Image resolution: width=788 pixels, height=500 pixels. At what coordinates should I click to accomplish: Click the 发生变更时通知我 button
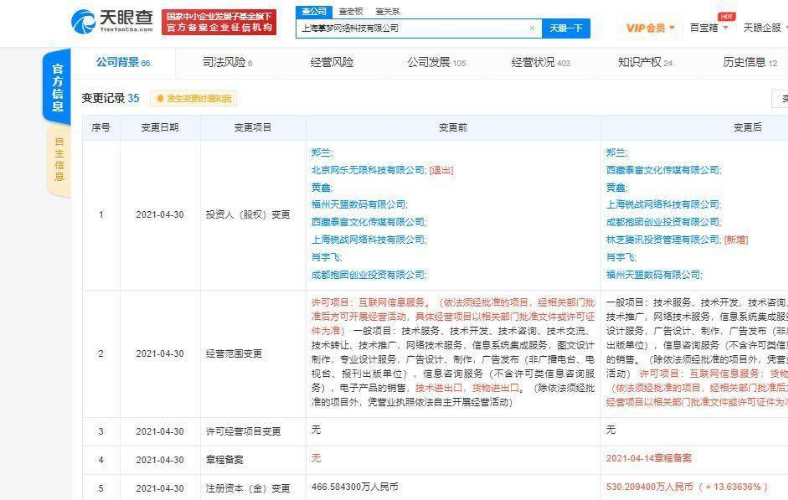click(194, 99)
